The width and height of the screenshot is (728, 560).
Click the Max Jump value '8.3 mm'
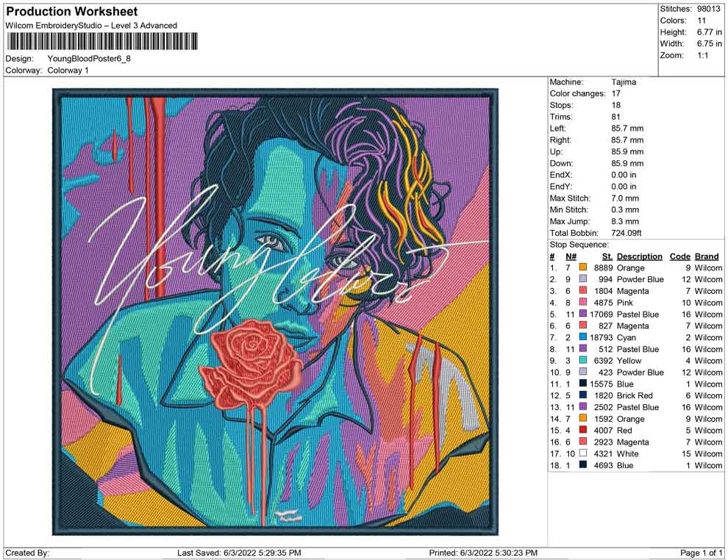(625, 221)
